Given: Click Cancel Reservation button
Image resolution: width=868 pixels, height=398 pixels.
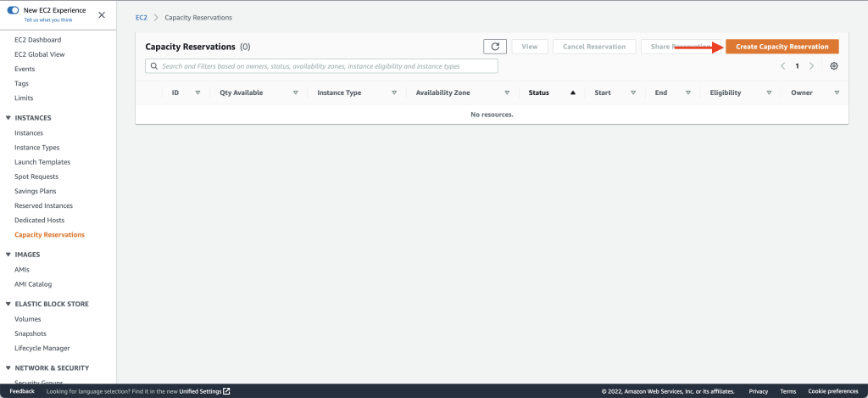Looking at the screenshot, I should (594, 47).
